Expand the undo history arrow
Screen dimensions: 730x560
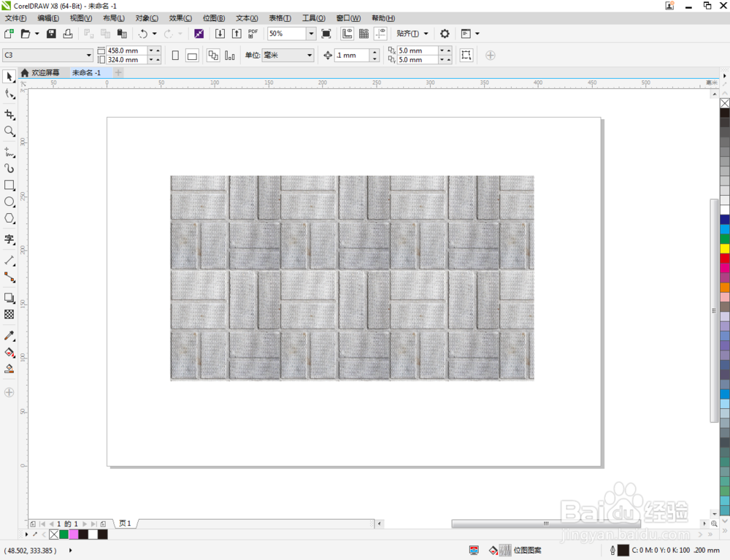[155, 34]
